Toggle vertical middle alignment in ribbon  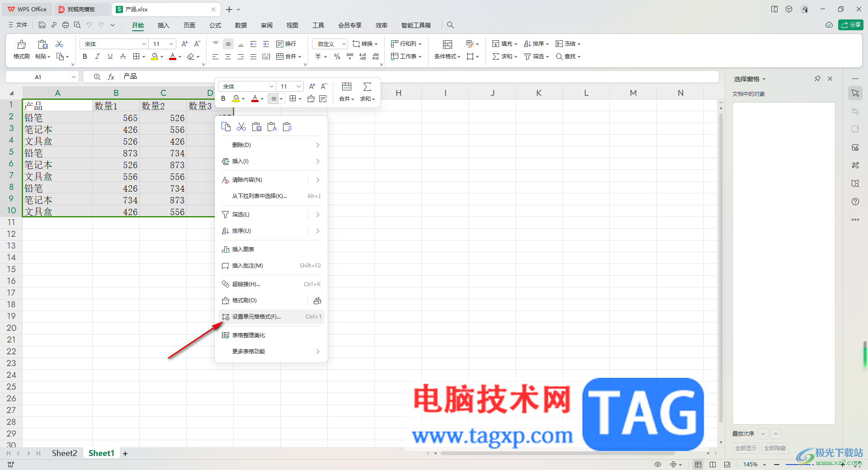tap(228, 44)
